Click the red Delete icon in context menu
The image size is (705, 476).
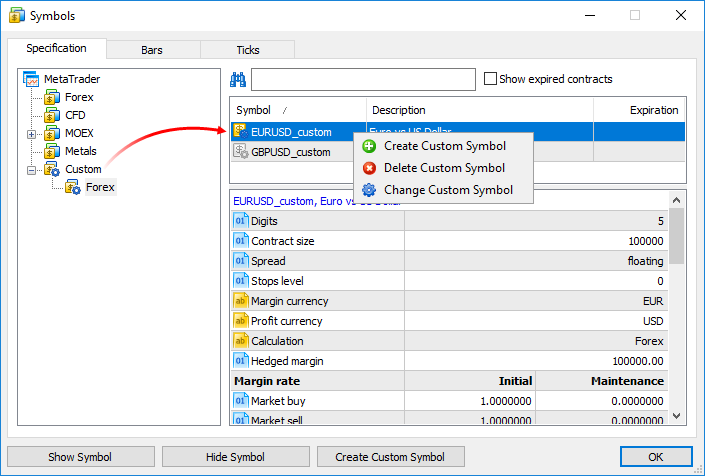[x=369, y=168]
